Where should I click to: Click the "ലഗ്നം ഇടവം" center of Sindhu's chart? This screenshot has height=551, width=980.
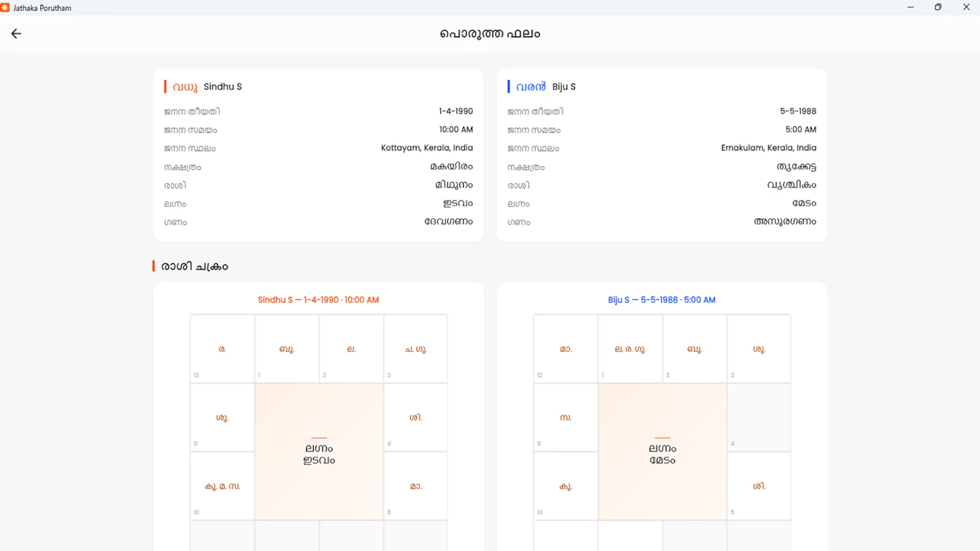click(319, 452)
